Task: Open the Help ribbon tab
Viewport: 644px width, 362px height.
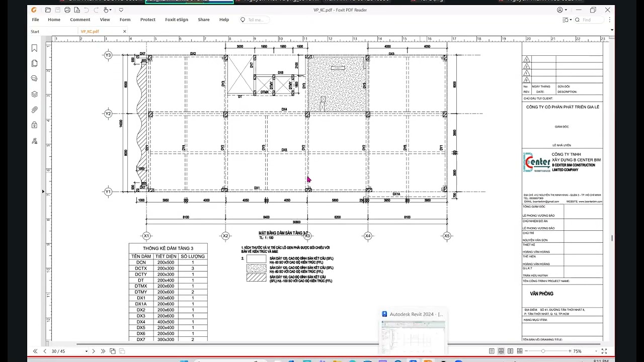Action: [224, 20]
